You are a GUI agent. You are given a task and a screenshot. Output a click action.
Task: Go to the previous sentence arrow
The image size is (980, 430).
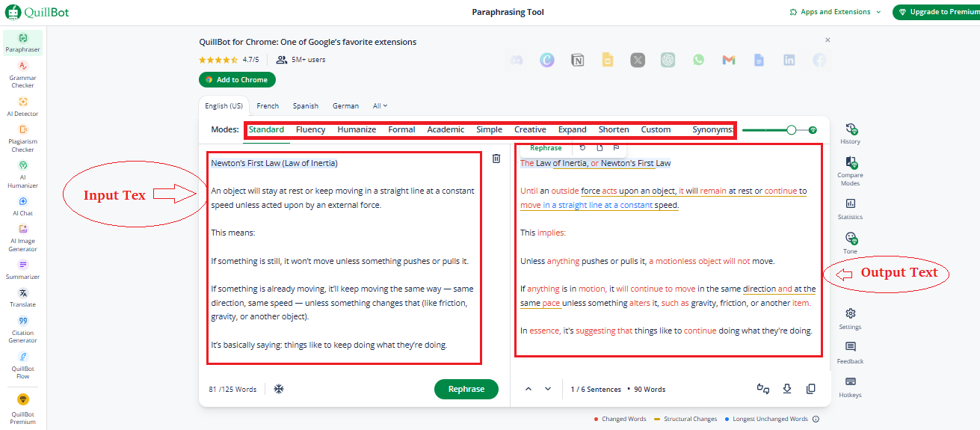(x=528, y=389)
